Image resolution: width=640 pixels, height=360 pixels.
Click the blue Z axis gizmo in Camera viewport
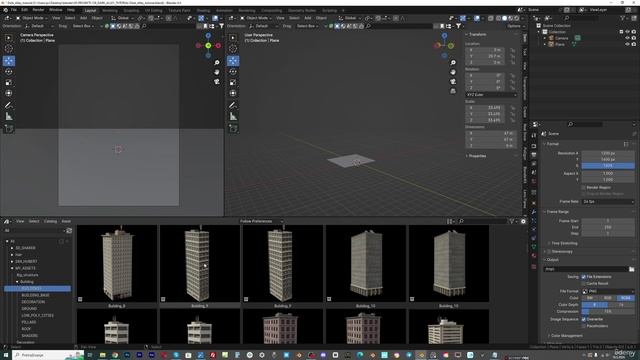(x=208, y=36)
